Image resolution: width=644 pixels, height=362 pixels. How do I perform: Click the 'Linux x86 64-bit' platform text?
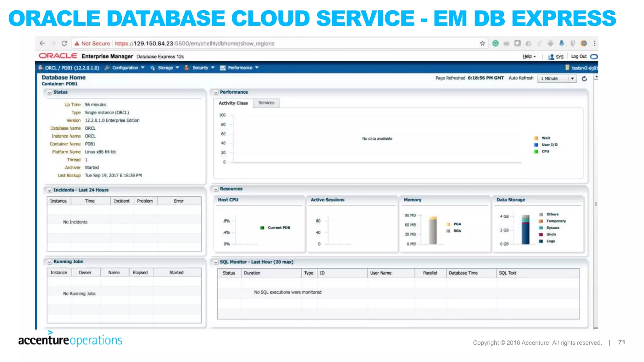pyautogui.click(x=100, y=152)
